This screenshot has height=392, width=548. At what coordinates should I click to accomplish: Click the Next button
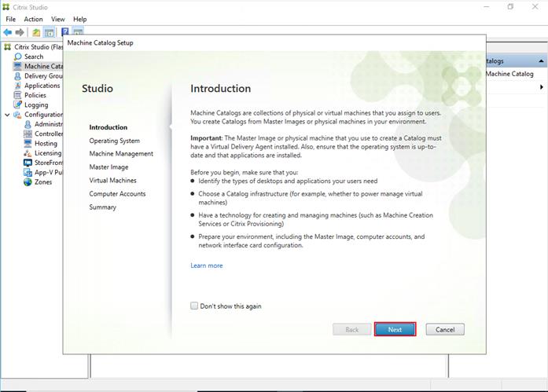395,329
